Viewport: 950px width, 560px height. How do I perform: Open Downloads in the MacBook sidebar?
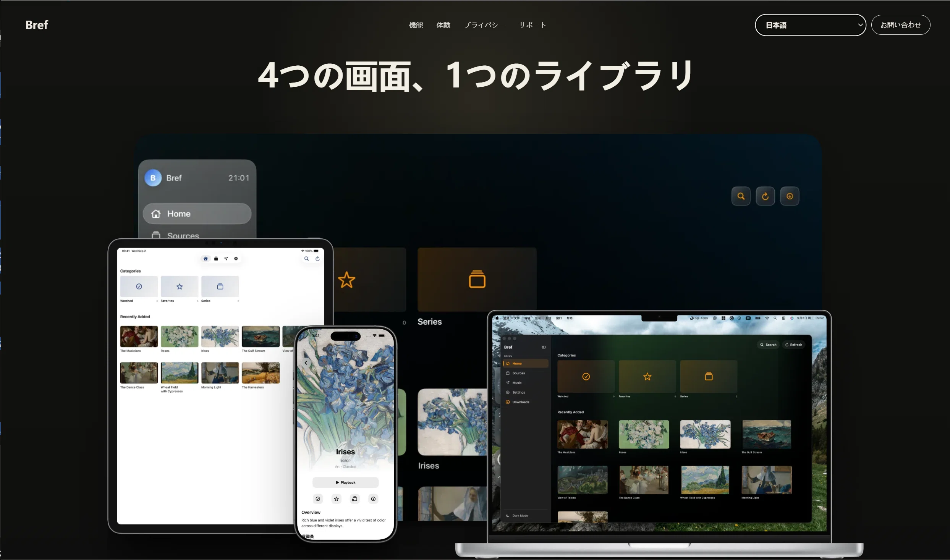526,402
